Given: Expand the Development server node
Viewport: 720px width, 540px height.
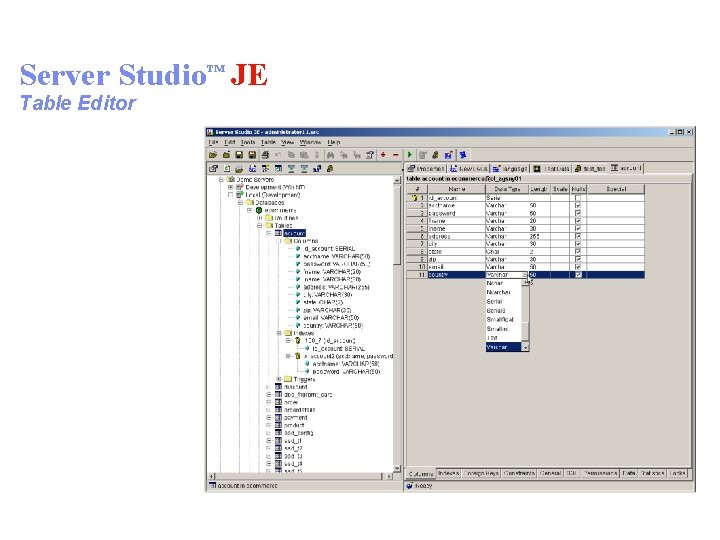Looking at the screenshot, I should click(231, 187).
